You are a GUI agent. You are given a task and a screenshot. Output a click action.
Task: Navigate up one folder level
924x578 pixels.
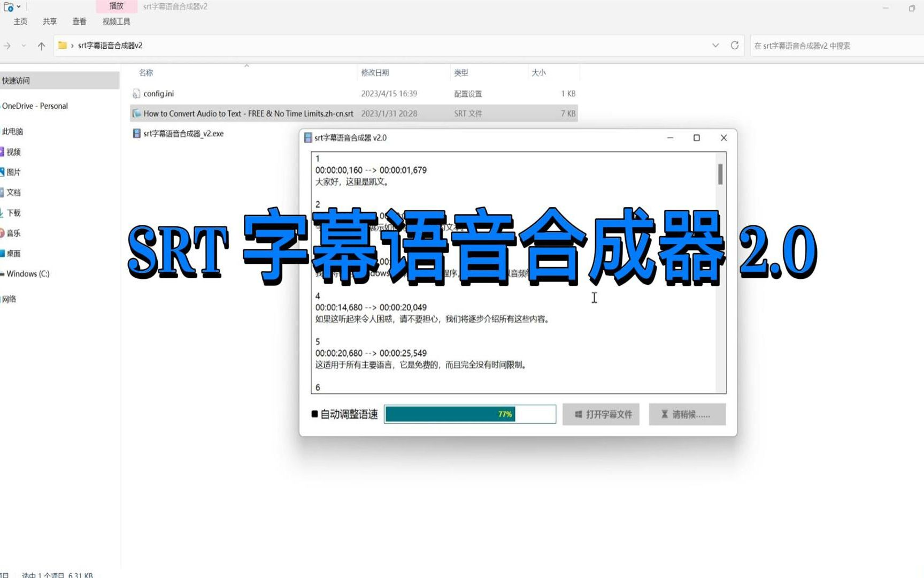pos(42,45)
